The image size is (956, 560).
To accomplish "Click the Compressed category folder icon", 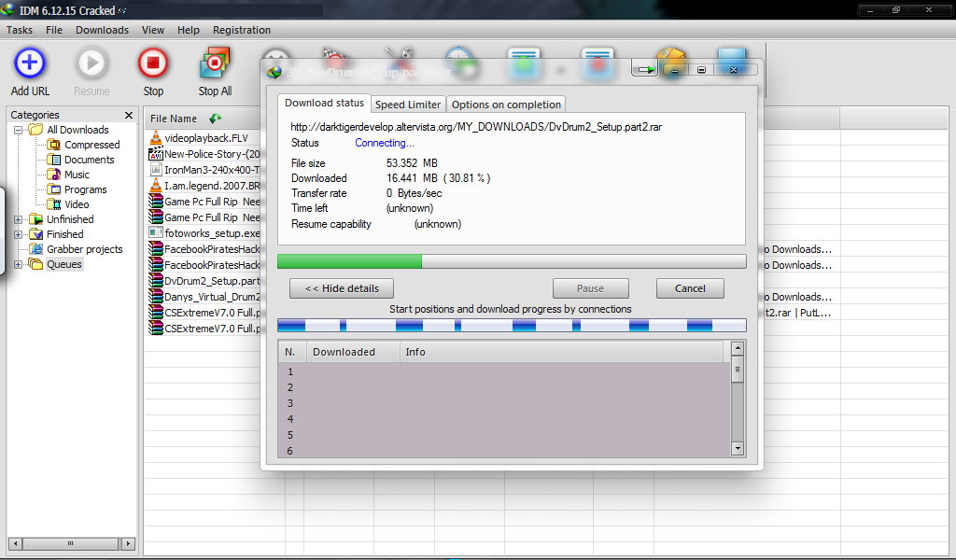I will (x=53, y=145).
